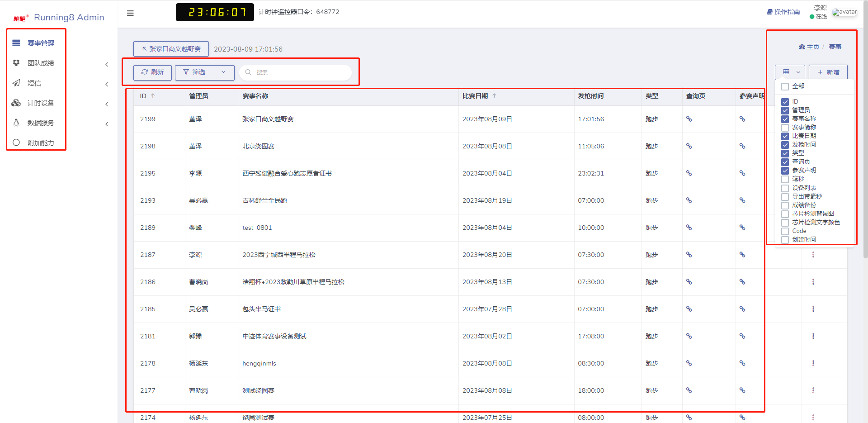
Task: Uncheck the 比赛日期 column checkbox
Action: pos(785,136)
